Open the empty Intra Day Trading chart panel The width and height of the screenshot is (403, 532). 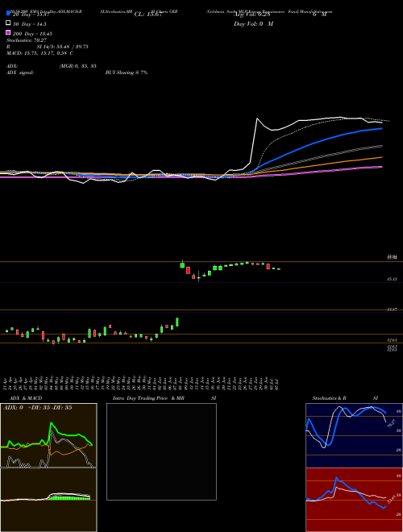[x=161, y=451]
